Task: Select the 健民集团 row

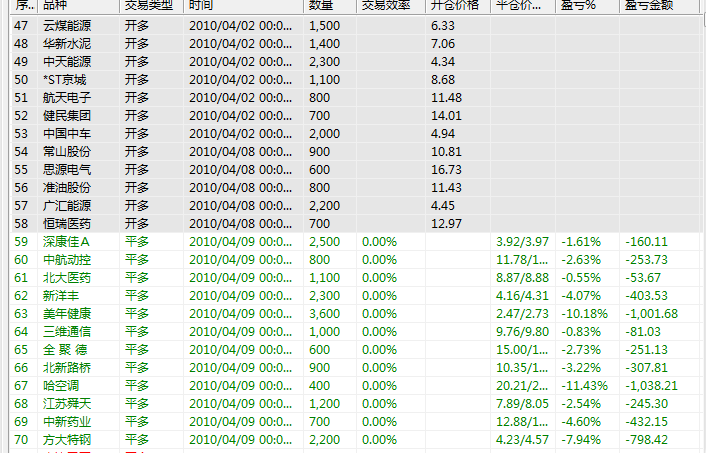Action: (x=355, y=116)
